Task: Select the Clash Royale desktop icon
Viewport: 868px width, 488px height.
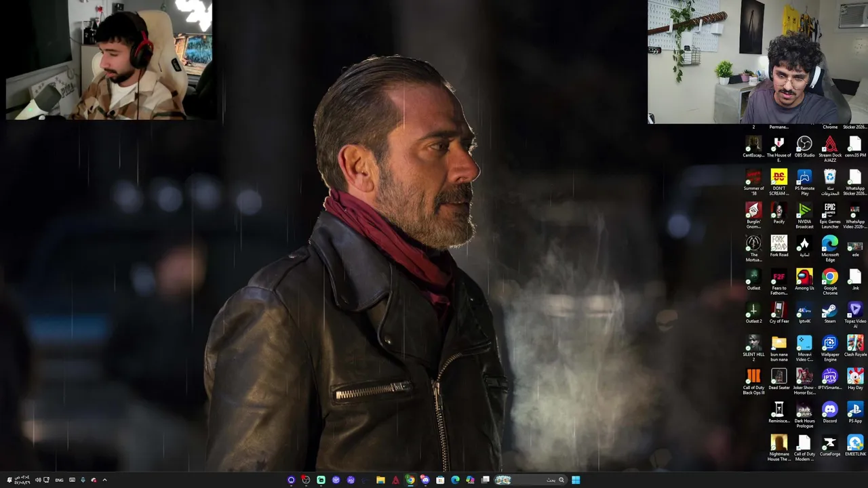Action: coord(855,346)
